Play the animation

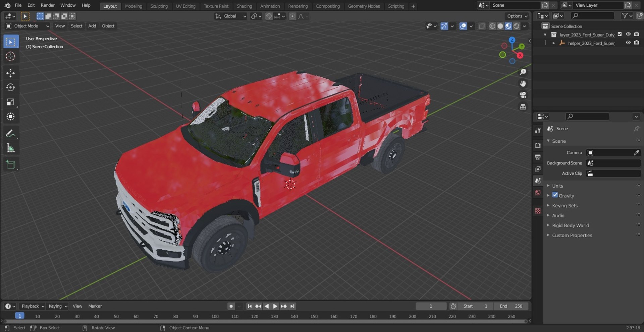[x=275, y=306]
